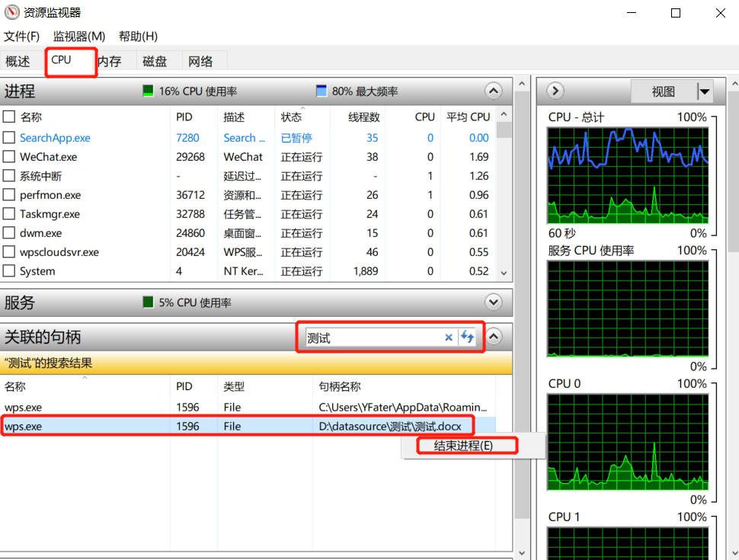Click the System thread count 1,889
Screen dimensions: 739x560
[x=366, y=271]
